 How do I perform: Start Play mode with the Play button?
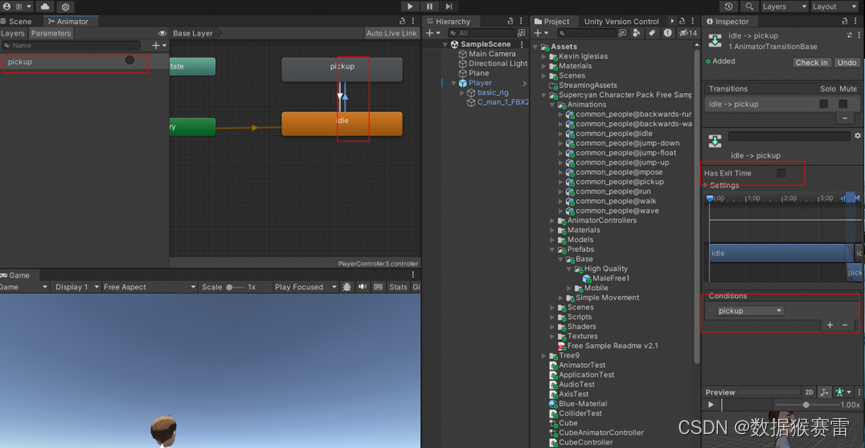410,7
